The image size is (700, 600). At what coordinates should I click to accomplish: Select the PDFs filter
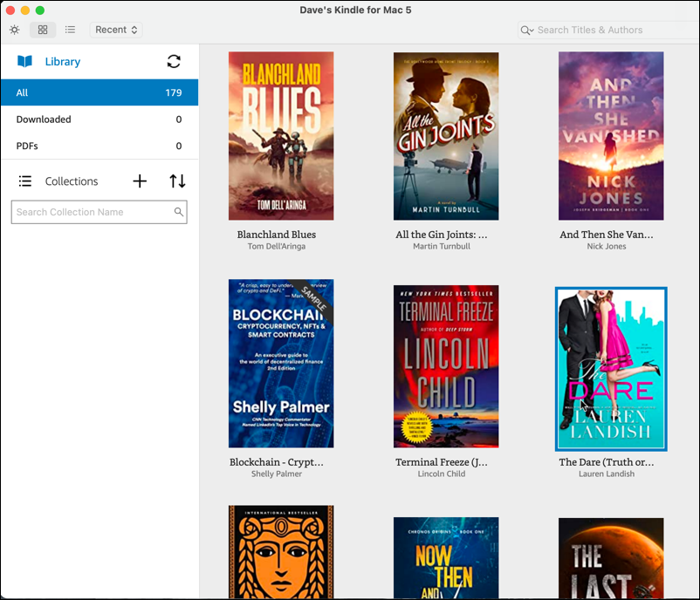[x=100, y=146]
